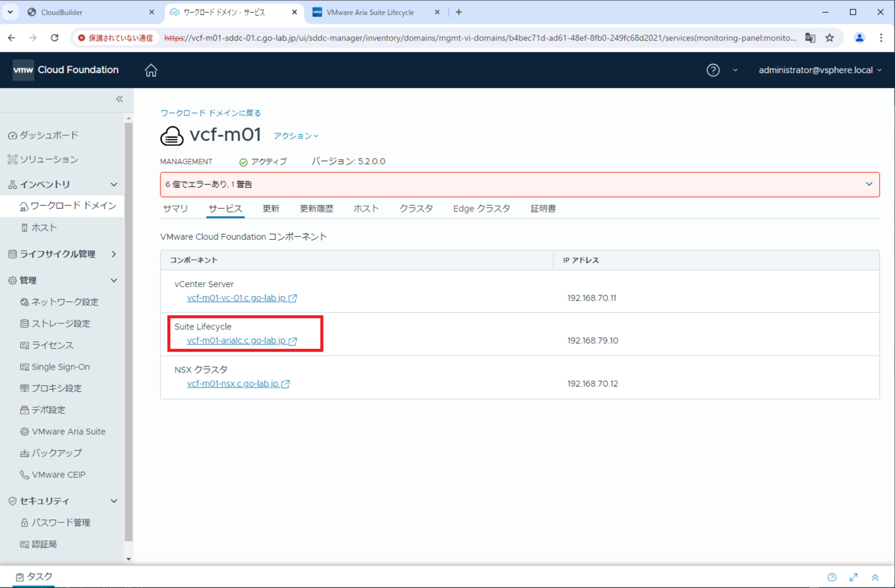Switch to the 更新履歴 tab
Viewport: 895px width, 588px height.
pyautogui.click(x=316, y=209)
